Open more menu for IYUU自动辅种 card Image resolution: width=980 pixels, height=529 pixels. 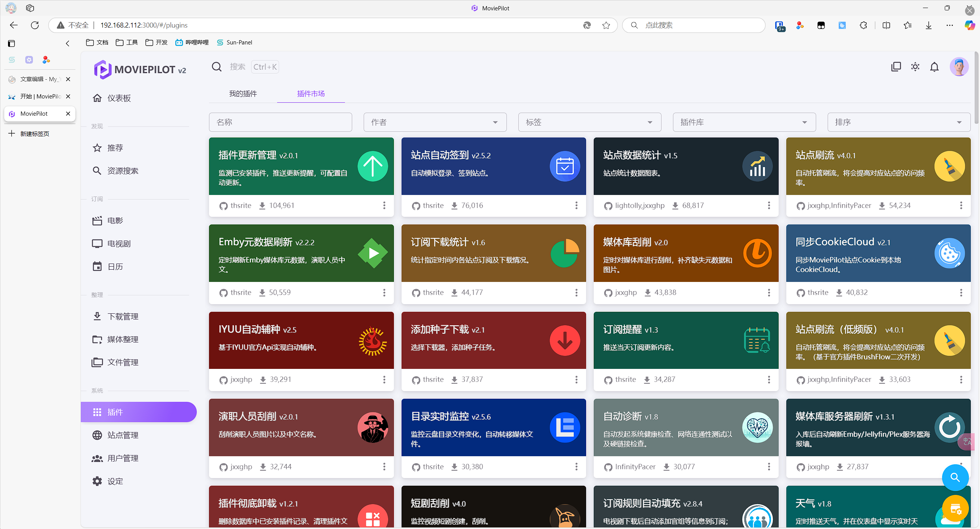[384, 380]
